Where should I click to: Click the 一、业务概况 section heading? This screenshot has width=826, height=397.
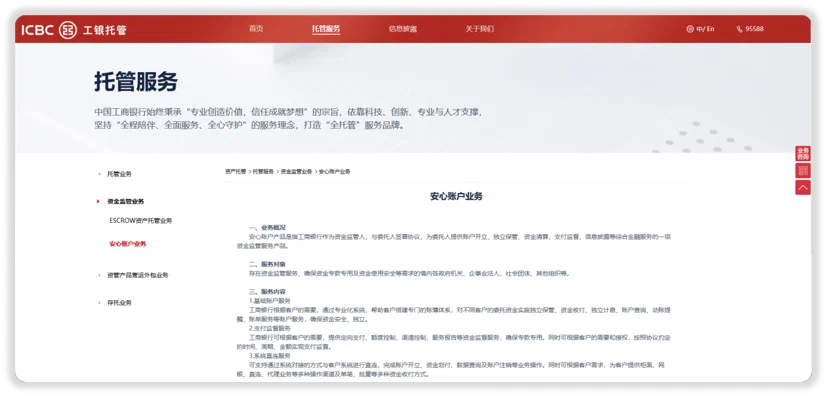pyautogui.click(x=267, y=227)
